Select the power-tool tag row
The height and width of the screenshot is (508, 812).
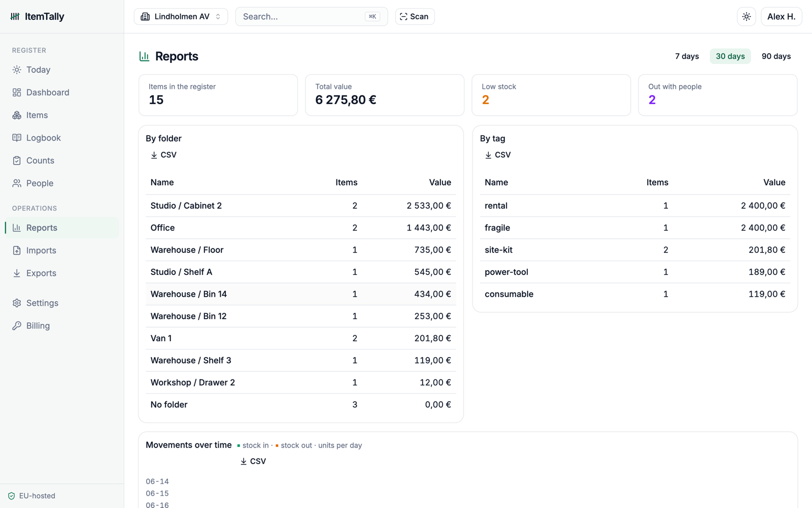(x=635, y=272)
